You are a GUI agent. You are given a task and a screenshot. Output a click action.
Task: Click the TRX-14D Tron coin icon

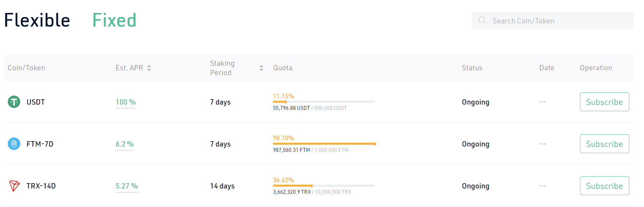14,186
